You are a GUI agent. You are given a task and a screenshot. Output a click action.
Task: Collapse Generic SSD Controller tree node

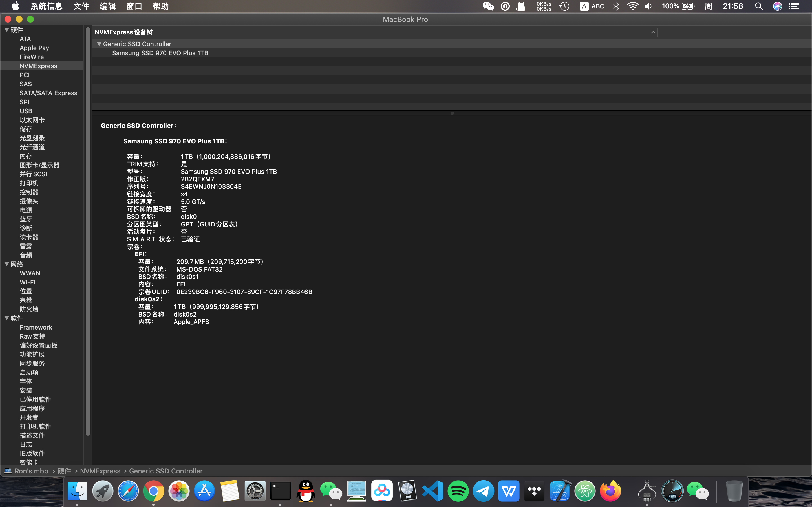coord(99,44)
